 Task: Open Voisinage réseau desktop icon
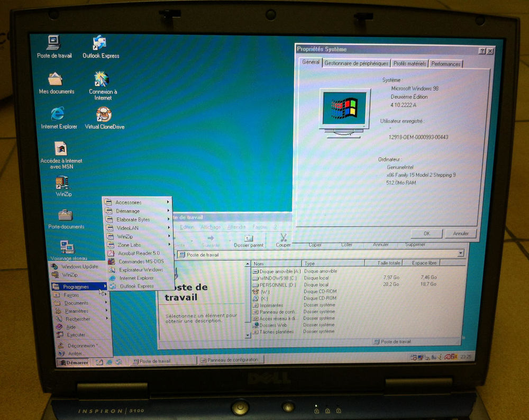68,250
